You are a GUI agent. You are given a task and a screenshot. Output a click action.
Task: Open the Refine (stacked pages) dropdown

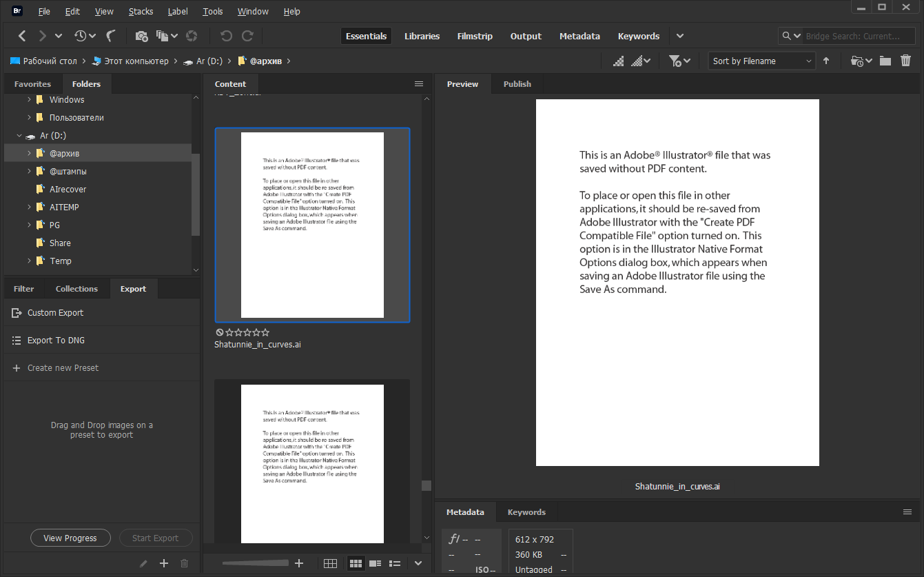click(167, 36)
